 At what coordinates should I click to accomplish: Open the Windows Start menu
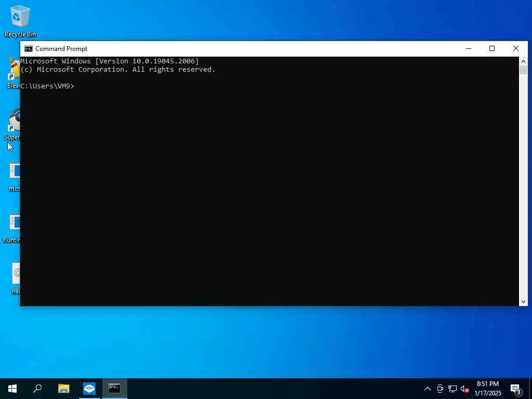[12, 389]
